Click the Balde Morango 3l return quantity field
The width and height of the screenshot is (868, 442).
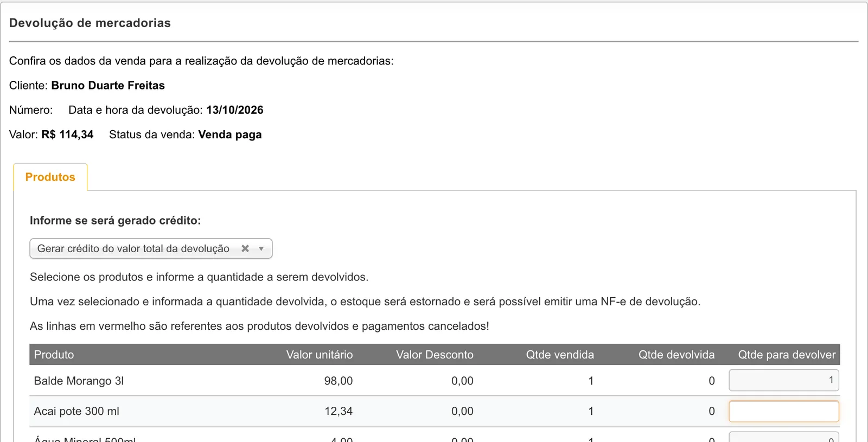784,380
